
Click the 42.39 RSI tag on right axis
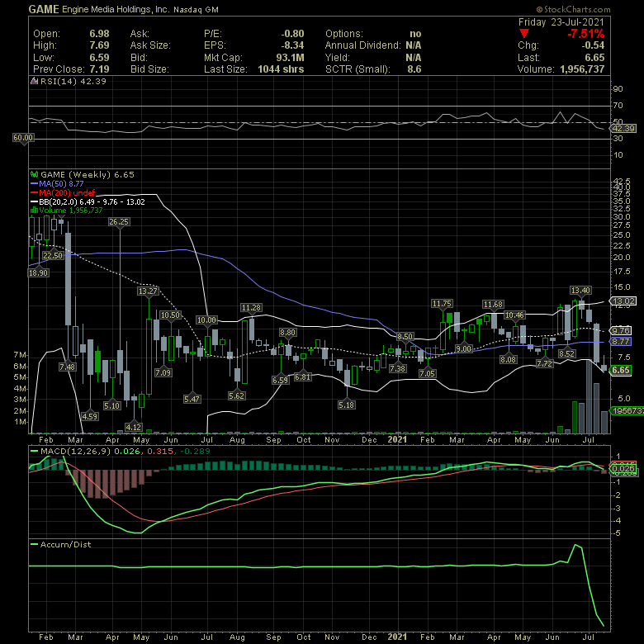pyautogui.click(x=623, y=129)
